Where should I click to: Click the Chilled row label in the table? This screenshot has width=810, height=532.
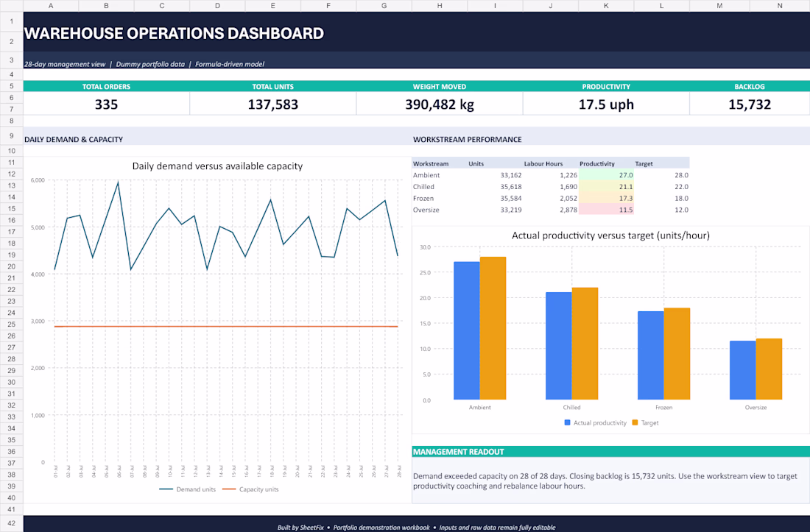(423, 187)
